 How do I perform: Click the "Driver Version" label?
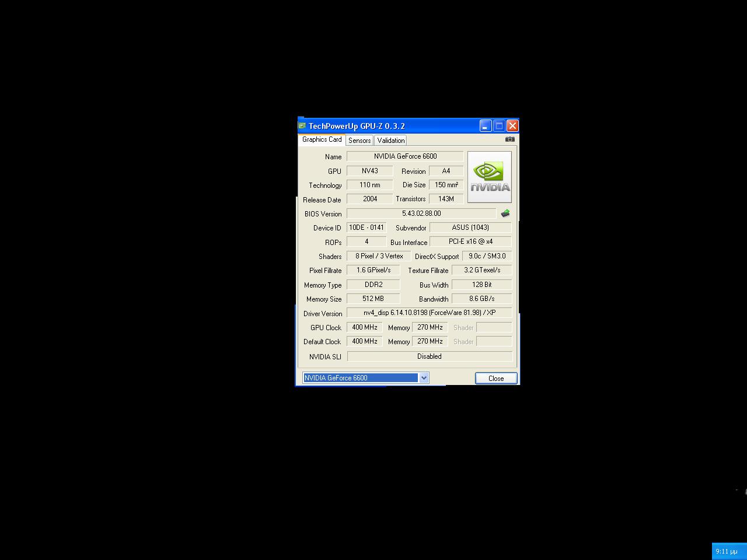[323, 314]
